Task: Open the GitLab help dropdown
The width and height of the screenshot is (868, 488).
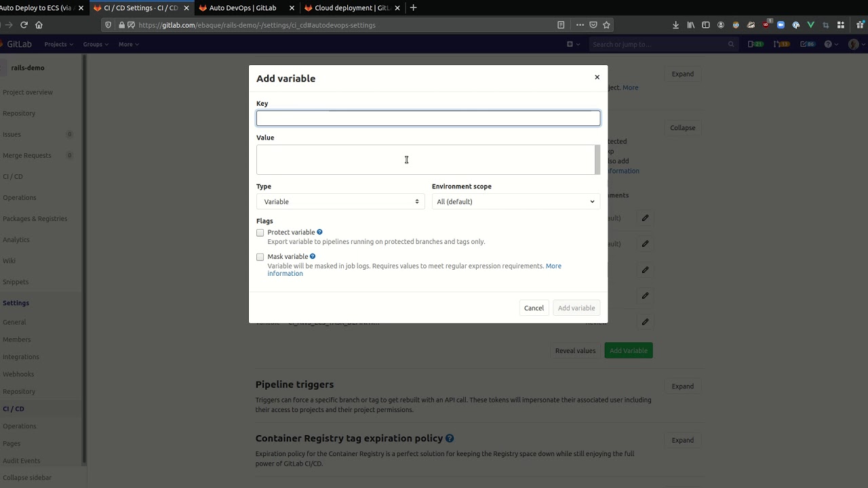Action: (x=831, y=44)
